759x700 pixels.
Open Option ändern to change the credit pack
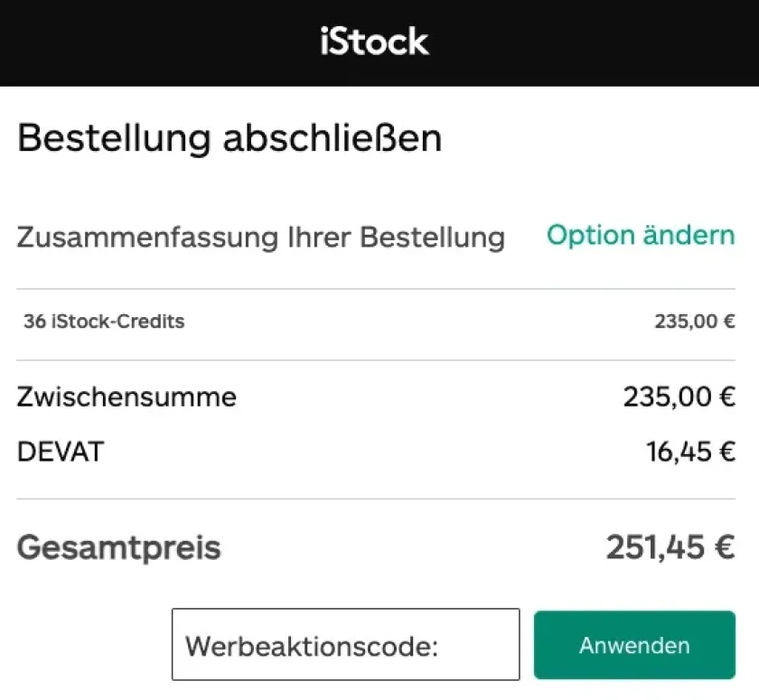tap(640, 235)
